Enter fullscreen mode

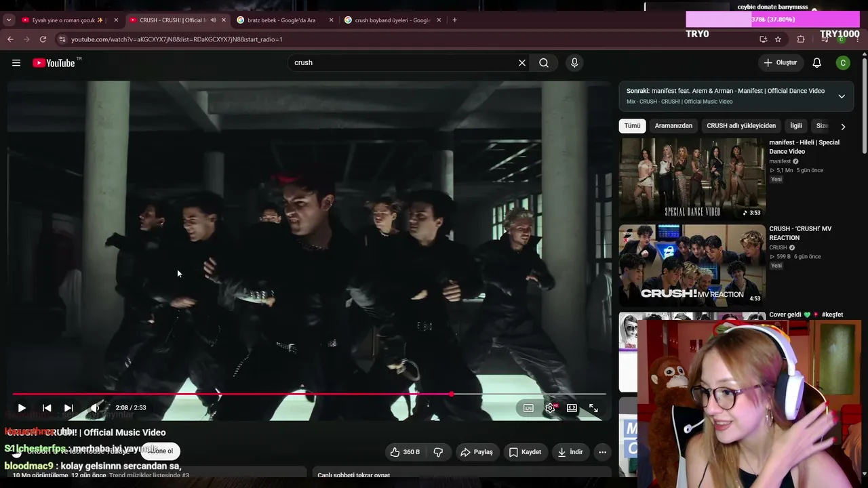tap(593, 408)
